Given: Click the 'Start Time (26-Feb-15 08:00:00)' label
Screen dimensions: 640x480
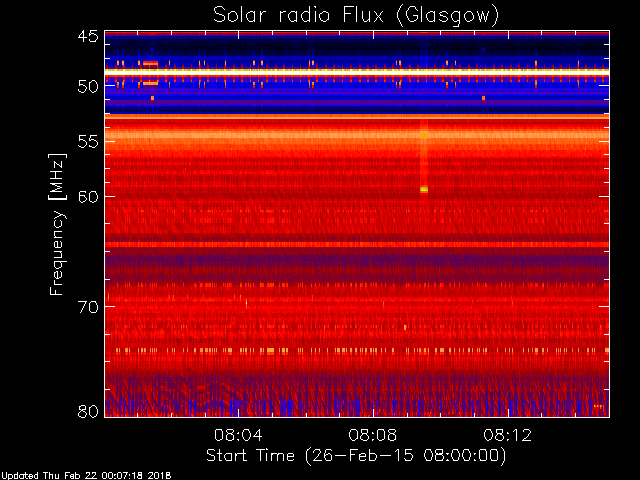Looking at the screenshot, I should pos(356,456).
